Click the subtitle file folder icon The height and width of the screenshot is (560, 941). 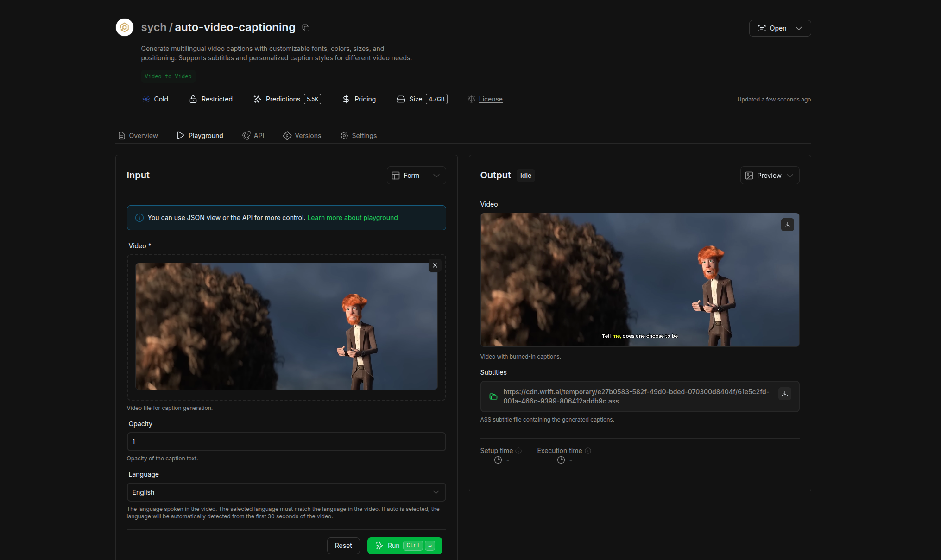click(493, 396)
